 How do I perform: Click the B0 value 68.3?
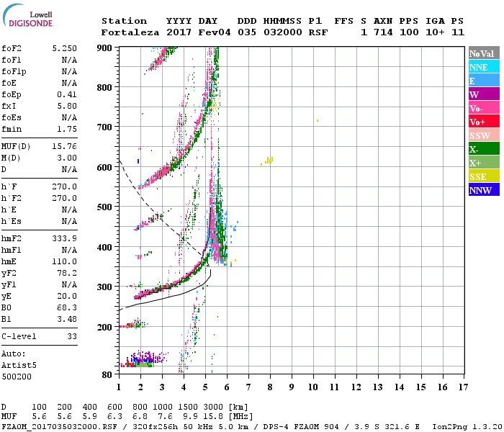(67, 307)
